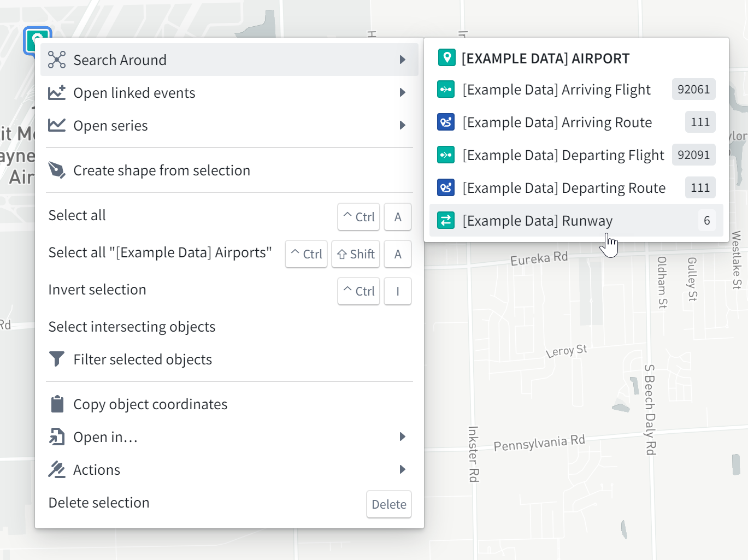Screen dimensions: 748x560
Task: Click the Departing Flight icon in submenu
Action: [446, 155]
